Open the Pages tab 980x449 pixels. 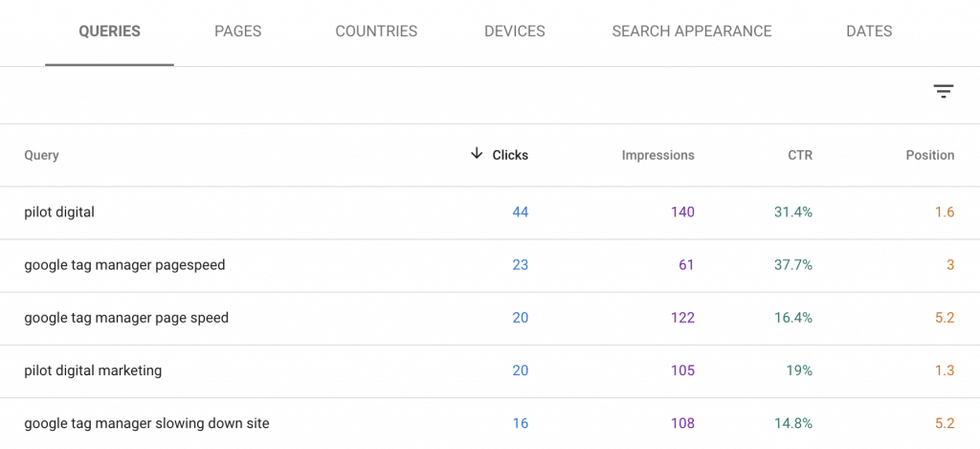pyautogui.click(x=238, y=32)
